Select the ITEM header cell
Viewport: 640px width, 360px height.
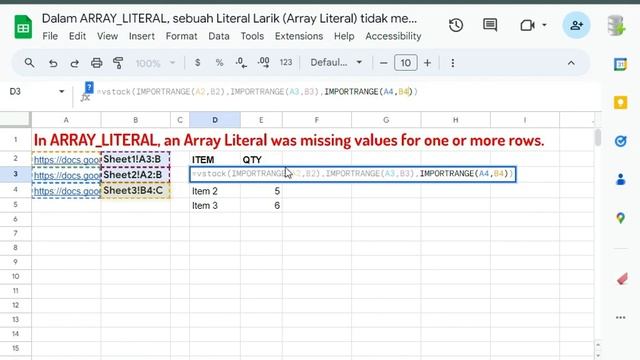[215, 159]
